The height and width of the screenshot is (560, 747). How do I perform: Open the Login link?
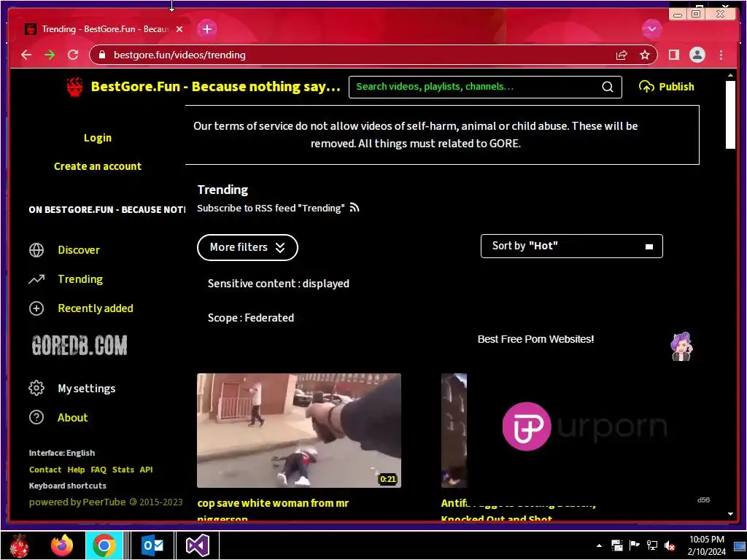pos(98,138)
